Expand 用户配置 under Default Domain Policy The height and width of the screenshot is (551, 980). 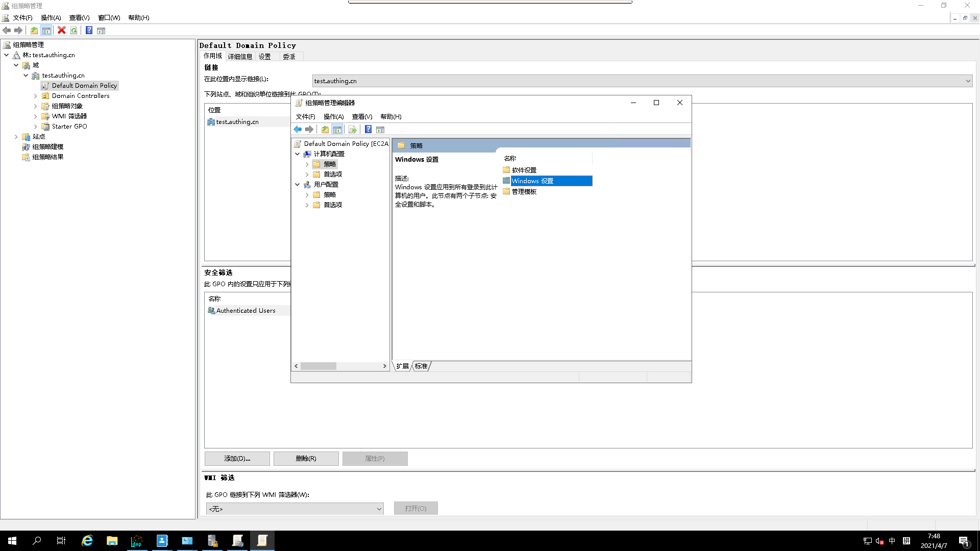298,184
